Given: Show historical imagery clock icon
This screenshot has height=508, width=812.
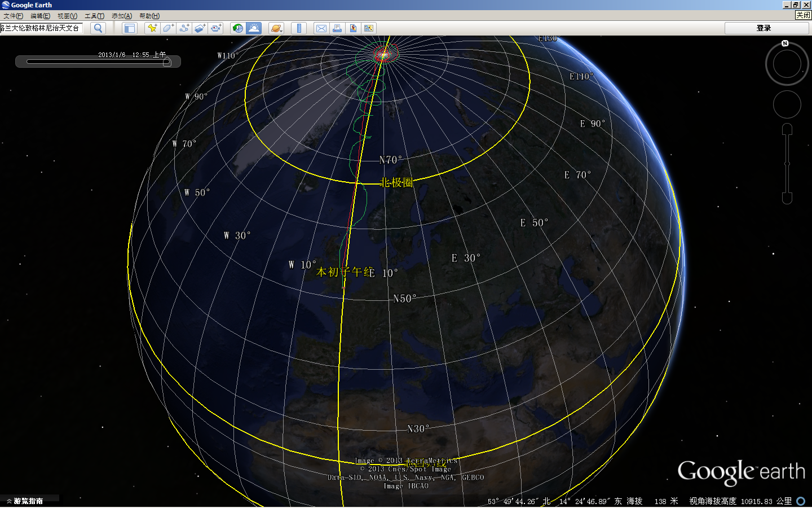Looking at the screenshot, I should point(238,28).
